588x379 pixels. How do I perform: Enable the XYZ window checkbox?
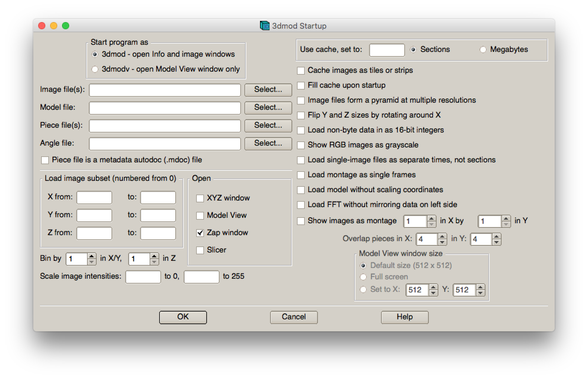pos(200,198)
